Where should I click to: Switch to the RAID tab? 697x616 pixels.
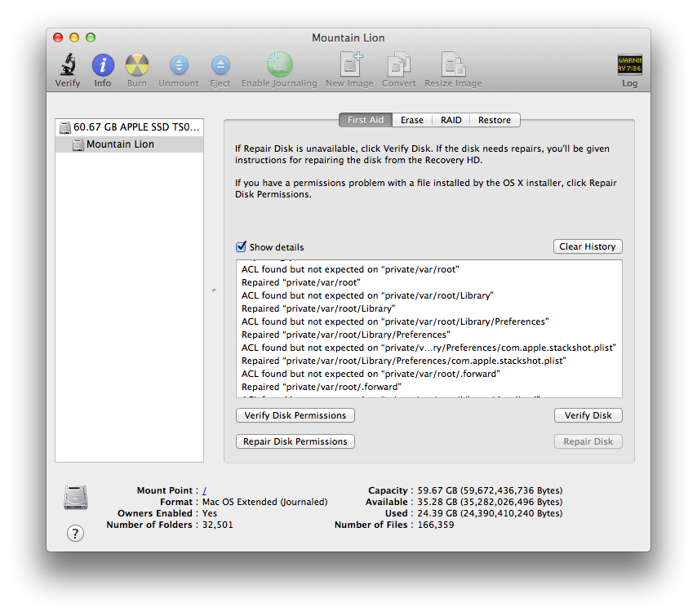[451, 120]
